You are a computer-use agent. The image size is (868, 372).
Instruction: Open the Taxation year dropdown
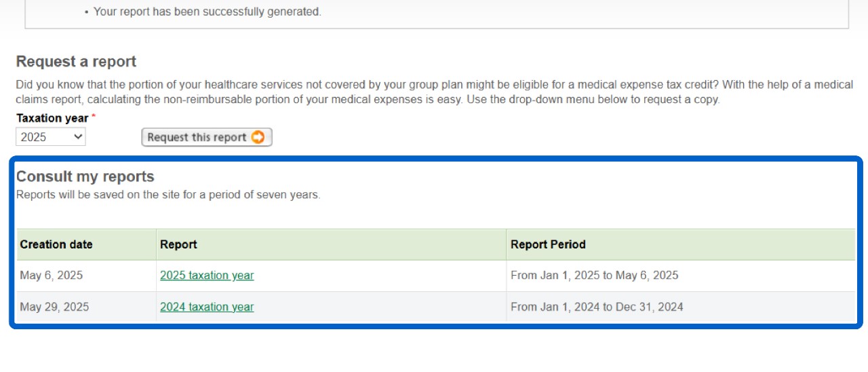50,137
